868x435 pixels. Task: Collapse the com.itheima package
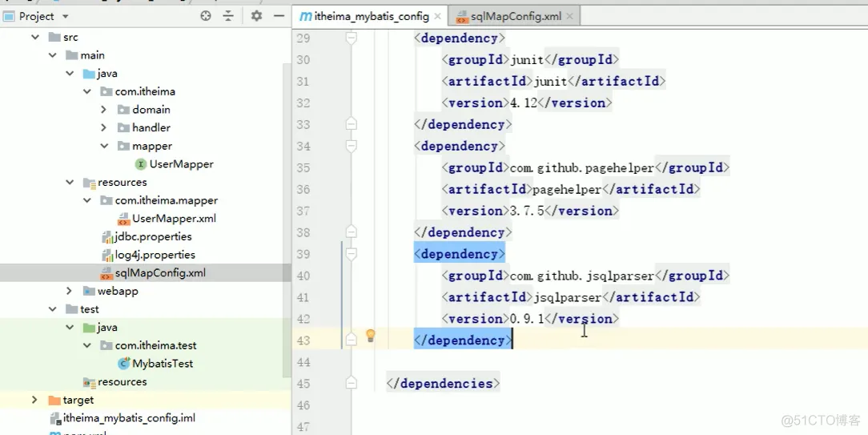(x=87, y=91)
